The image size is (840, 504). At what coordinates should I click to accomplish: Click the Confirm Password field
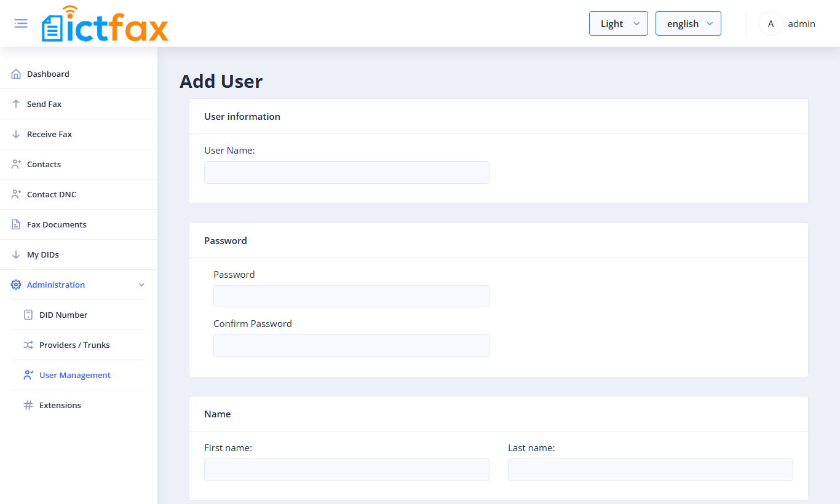point(351,345)
